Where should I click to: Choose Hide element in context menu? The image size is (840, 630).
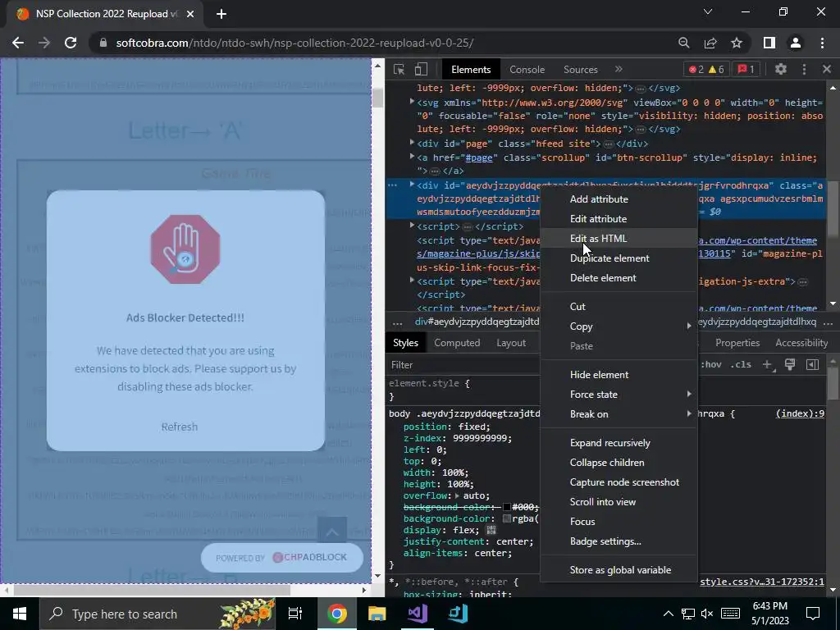619,374
